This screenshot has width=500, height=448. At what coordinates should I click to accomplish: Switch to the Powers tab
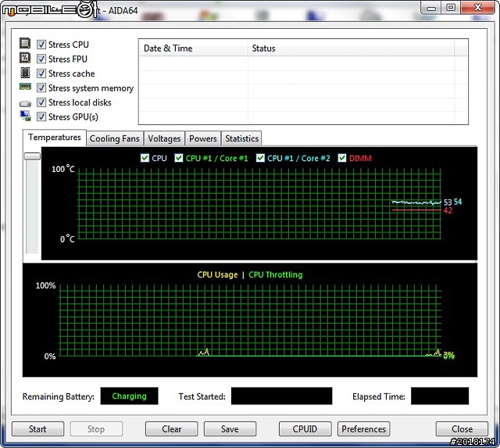[x=203, y=139]
